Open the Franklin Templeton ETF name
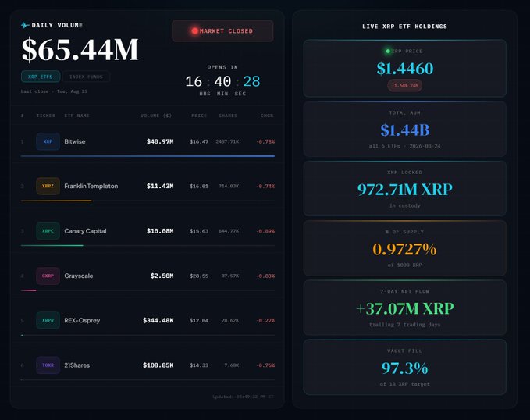530x420 pixels. coord(91,186)
